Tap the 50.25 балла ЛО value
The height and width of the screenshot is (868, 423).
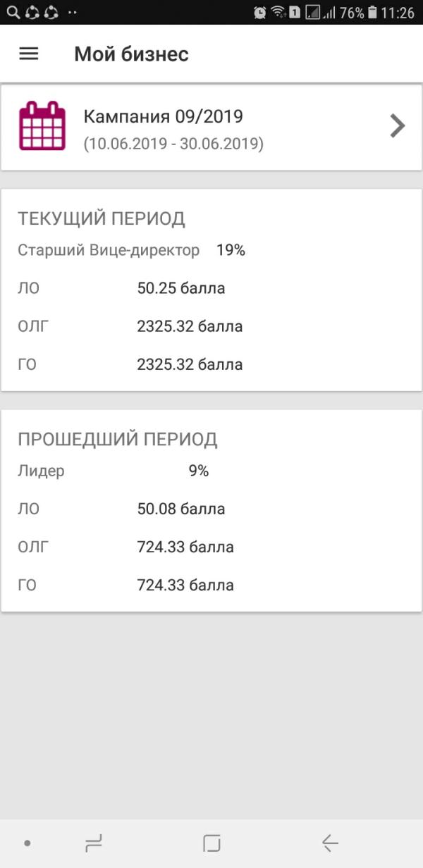[181, 288]
